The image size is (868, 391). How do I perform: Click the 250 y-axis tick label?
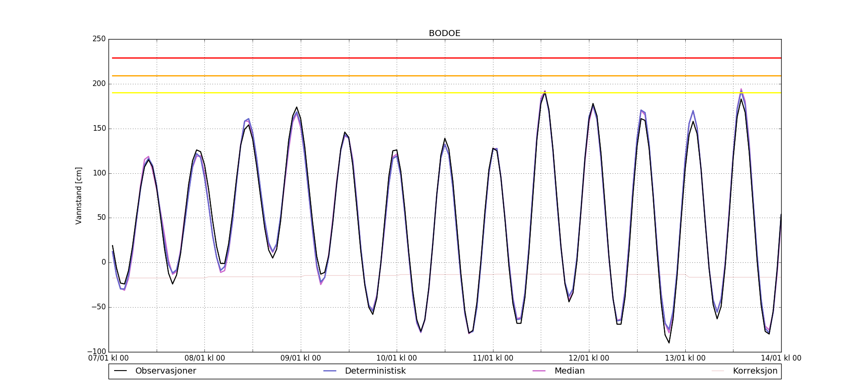99,39
